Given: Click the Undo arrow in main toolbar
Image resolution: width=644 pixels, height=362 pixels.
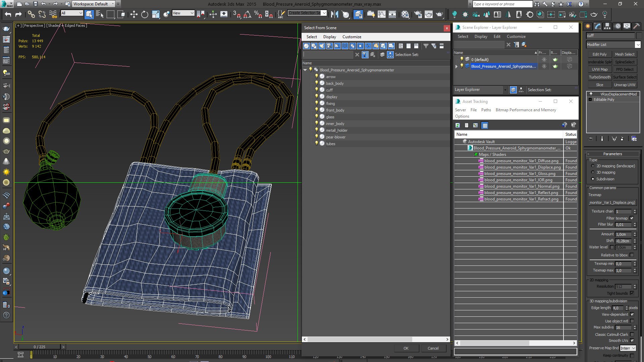Looking at the screenshot, I should click(x=8, y=14).
